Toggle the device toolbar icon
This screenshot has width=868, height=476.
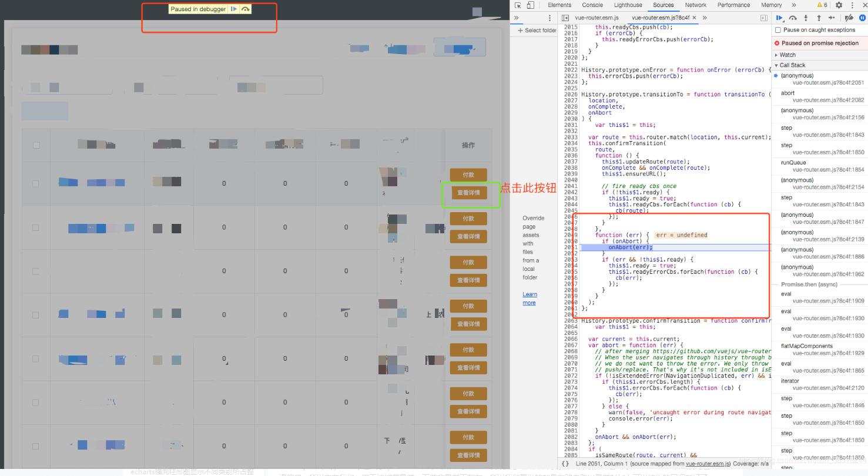530,5
